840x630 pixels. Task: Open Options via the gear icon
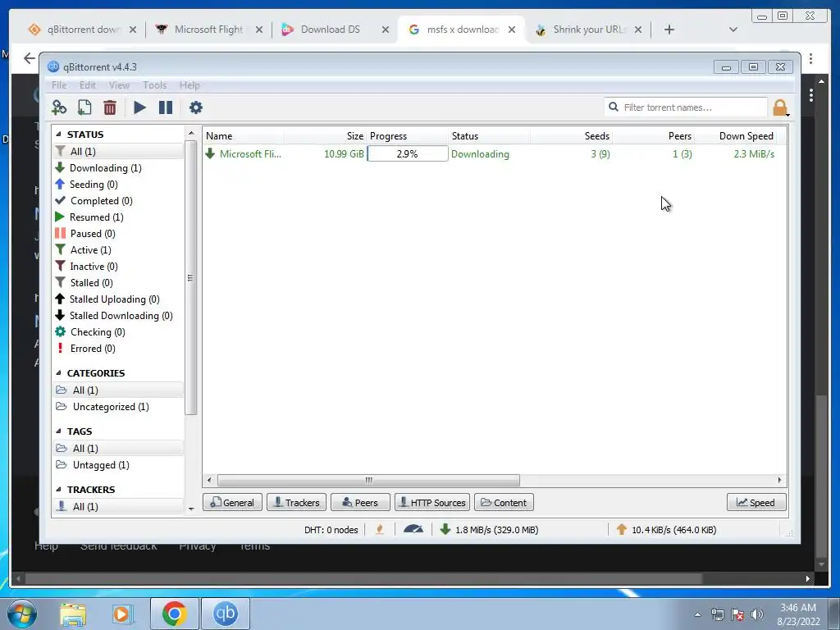[x=195, y=107]
